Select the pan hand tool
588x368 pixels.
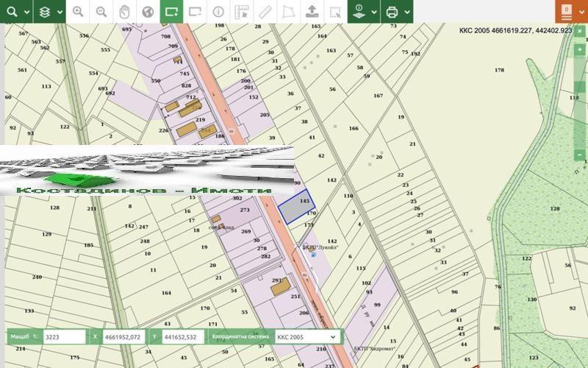pyautogui.click(x=125, y=12)
